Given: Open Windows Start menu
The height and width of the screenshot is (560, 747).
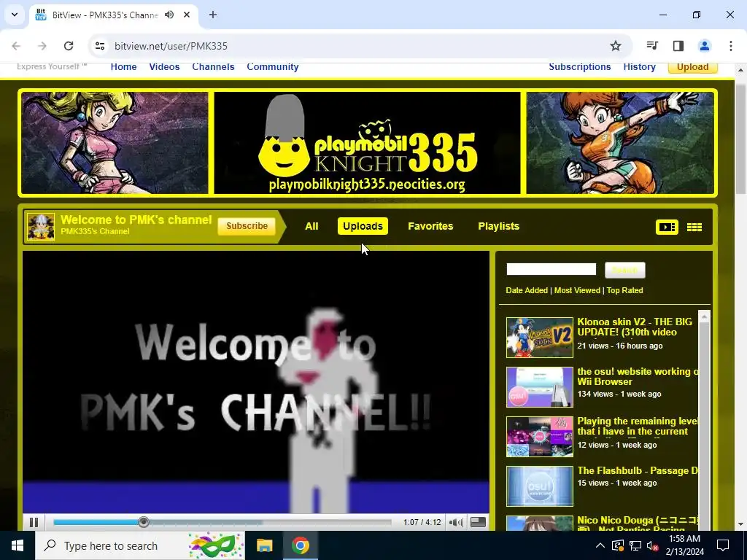Looking at the screenshot, I should 18,545.
